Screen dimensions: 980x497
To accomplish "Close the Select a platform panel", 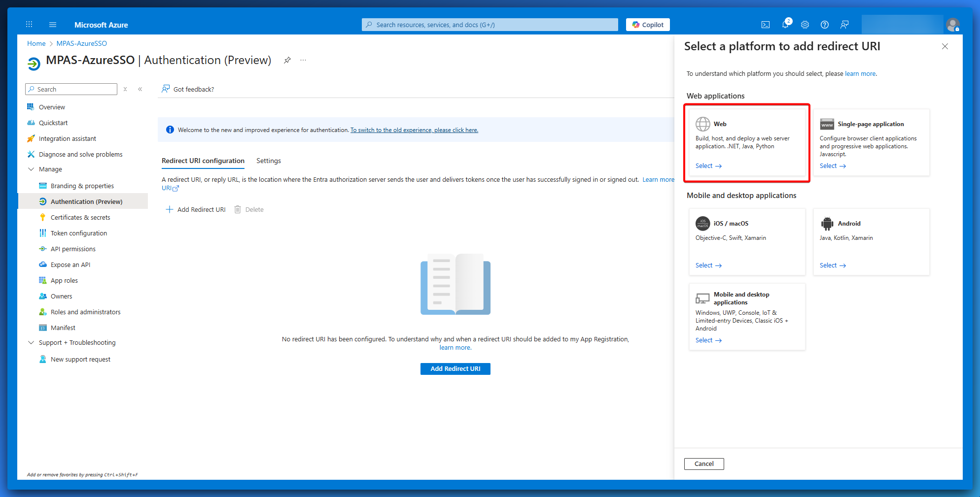I will pyautogui.click(x=945, y=46).
